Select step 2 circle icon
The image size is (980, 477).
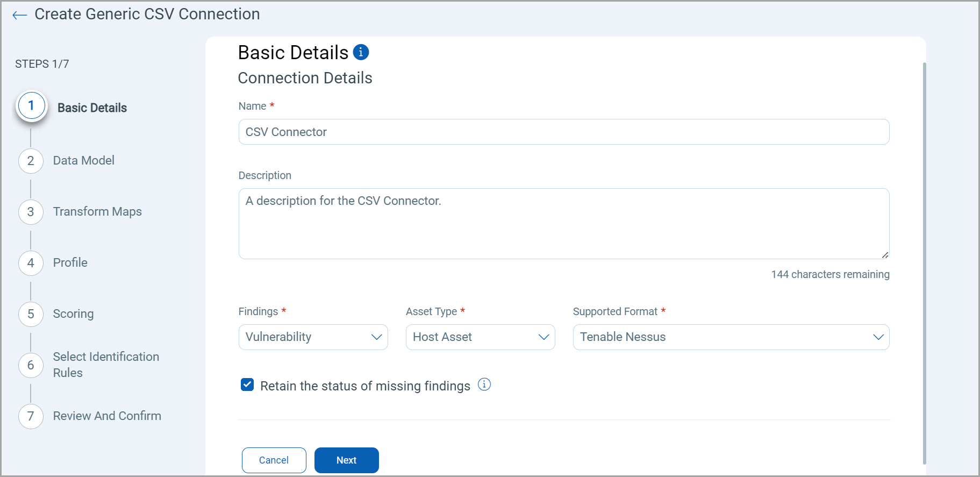tap(31, 161)
